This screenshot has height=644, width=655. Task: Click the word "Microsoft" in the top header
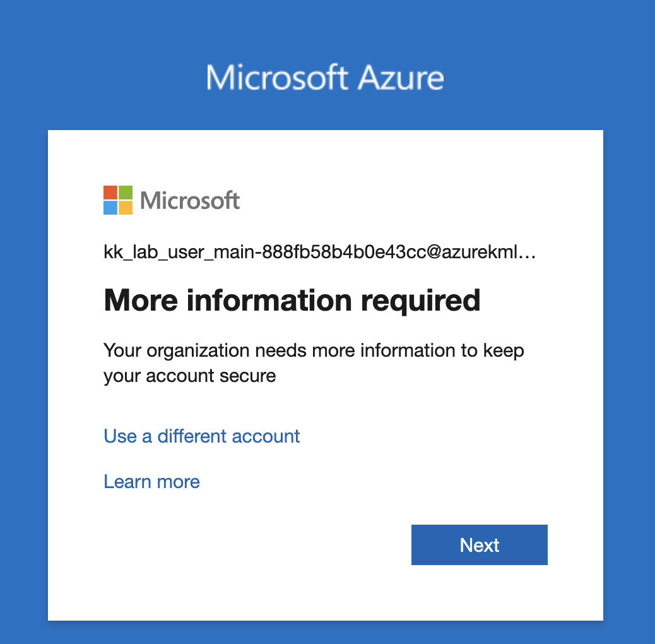point(277,78)
